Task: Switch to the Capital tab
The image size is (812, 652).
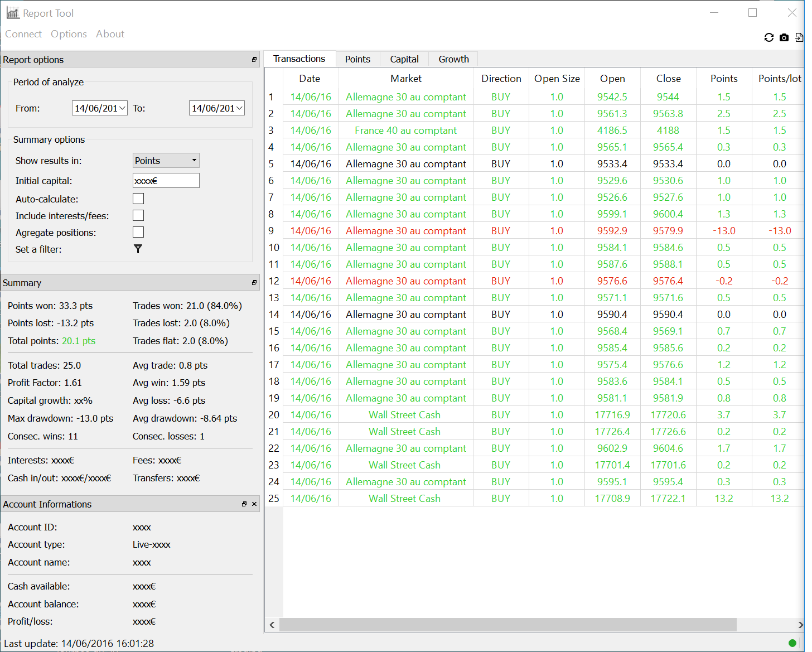Action: [x=404, y=59]
